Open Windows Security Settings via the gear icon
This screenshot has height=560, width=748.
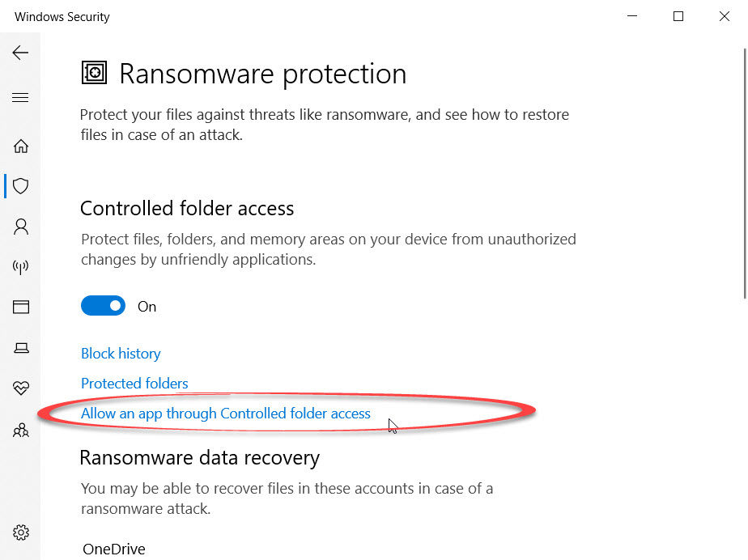(20, 532)
